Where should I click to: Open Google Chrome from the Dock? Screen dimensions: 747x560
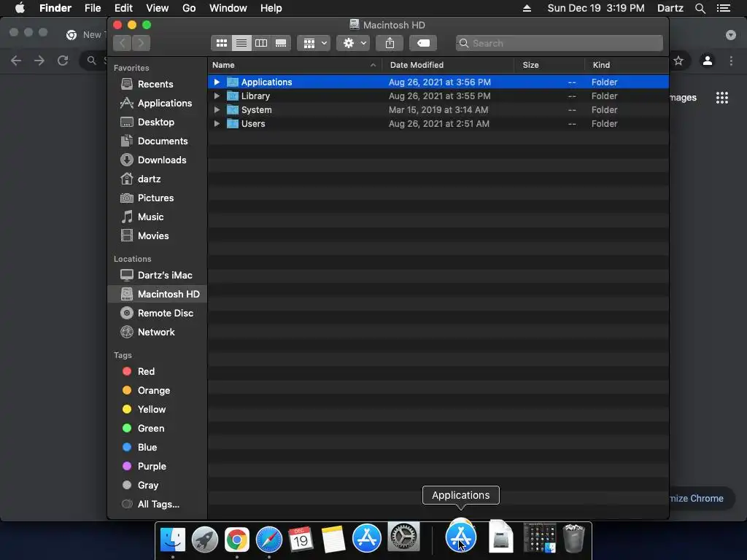237,539
